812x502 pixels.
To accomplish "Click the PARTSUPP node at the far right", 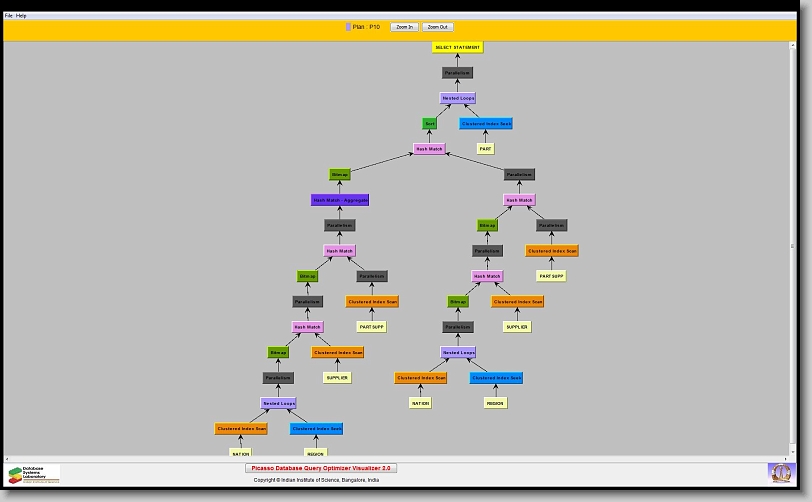I will [551, 276].
